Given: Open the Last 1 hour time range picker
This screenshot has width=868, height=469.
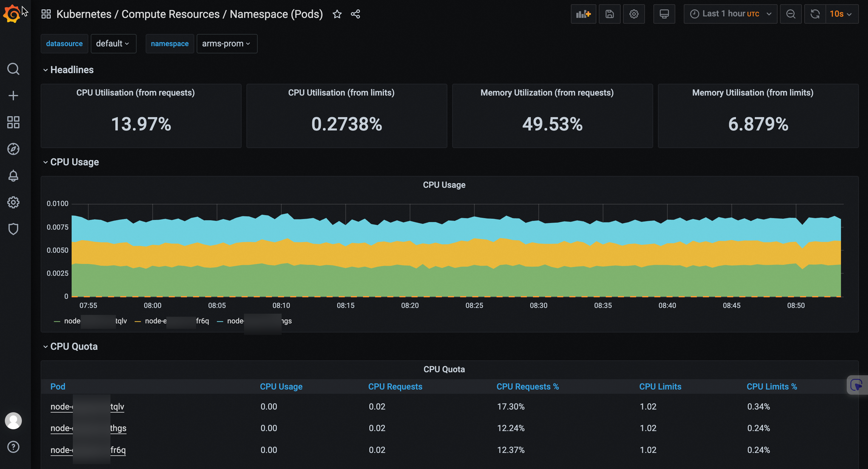Looking at the screenshot, I should (731, 14).
